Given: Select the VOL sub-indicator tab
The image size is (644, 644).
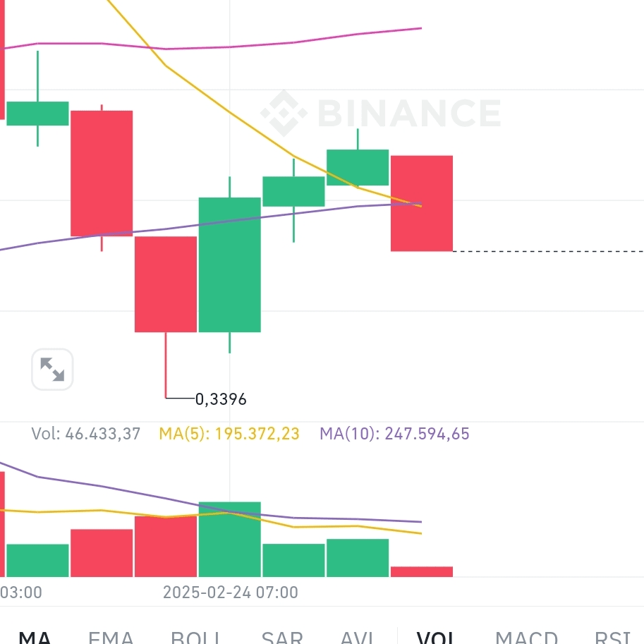Looking at the screenshot, I should (x=435, y=637).
